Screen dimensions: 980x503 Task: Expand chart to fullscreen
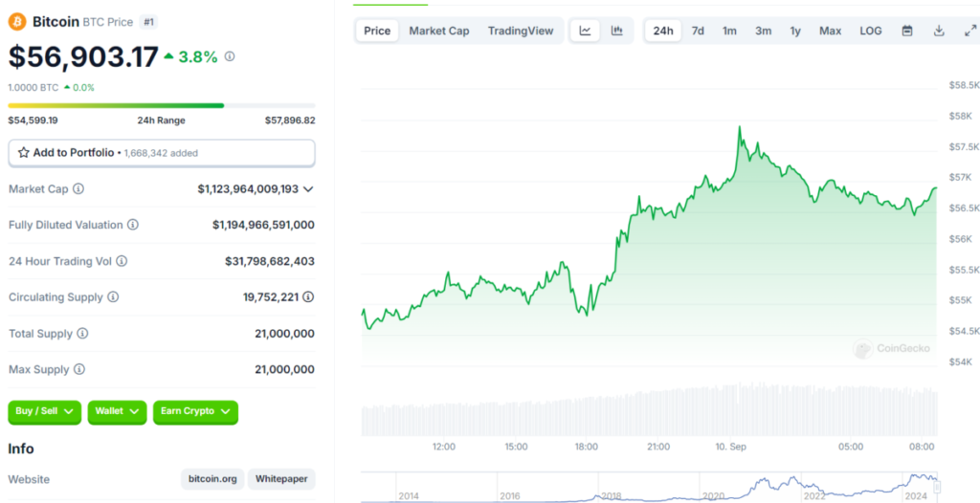tap(970, 31)
